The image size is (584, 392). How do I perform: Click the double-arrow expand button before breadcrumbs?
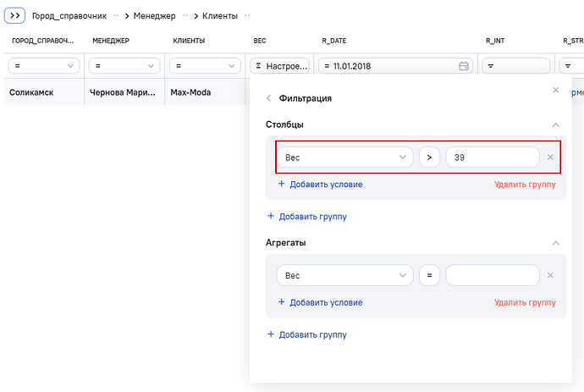[x=14, y=16]
